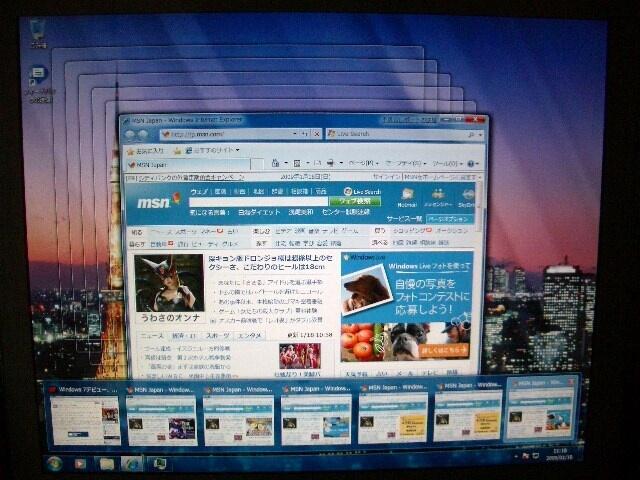Screen dimensions: 640x480
Task: Show hidden tray icons arrow
Action: 516,456
